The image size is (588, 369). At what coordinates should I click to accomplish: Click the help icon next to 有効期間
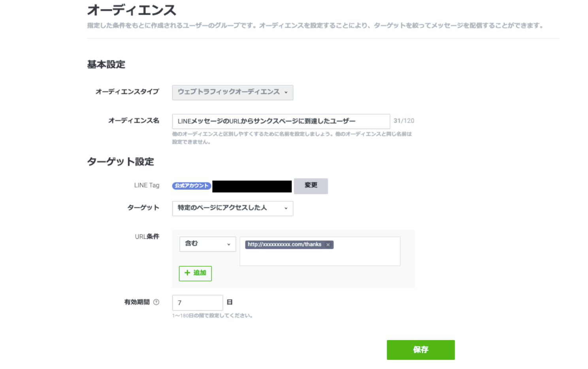(x=156, y=302)
